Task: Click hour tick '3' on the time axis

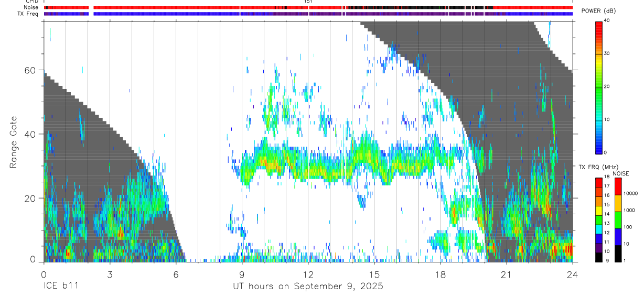Action: coord(110,274)
